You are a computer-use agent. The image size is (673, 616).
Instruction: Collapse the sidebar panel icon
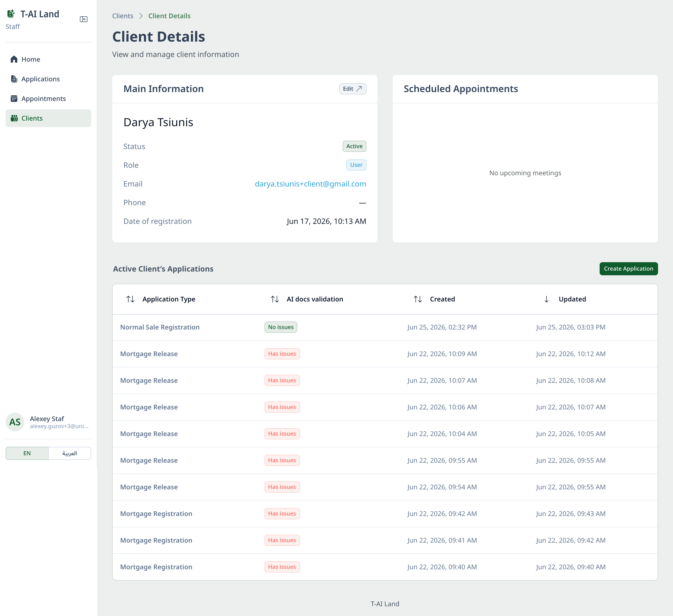pyautogui.click(x=84, y=19)
